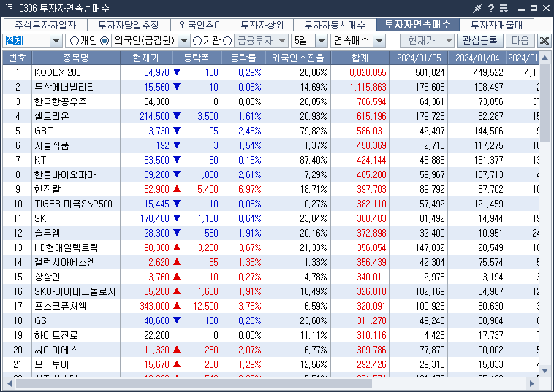Click the 현재가 button in toolbar
554x392 pixels.
point(422,41)
